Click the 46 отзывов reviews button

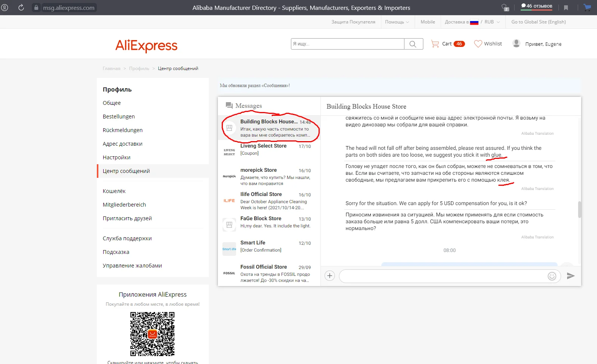pyautogui.click(x=536, y=6)
